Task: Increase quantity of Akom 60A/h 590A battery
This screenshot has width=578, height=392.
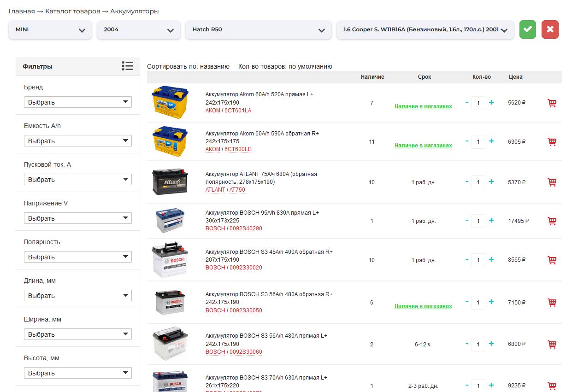Action: coord(491,141)
